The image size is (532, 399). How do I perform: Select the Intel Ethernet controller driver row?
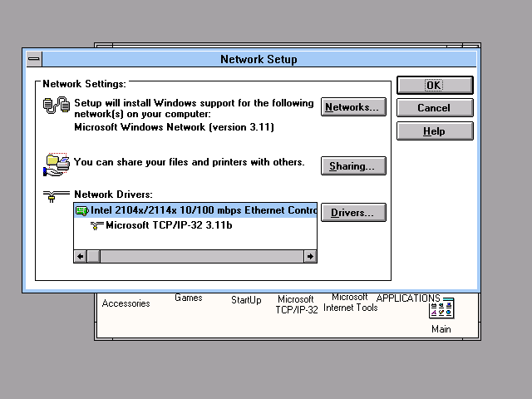coord(195,210)
